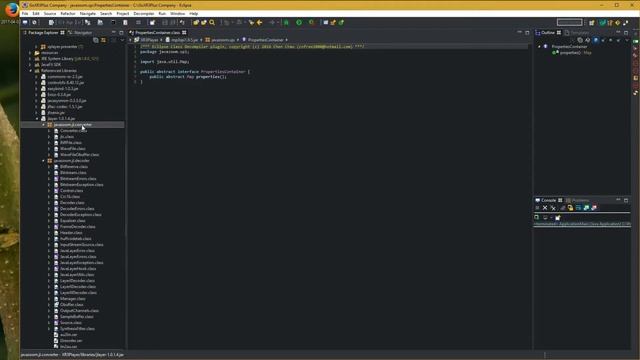Select the Console tab
This screenshot has width=640, height=360.
[x=549, y=200]
